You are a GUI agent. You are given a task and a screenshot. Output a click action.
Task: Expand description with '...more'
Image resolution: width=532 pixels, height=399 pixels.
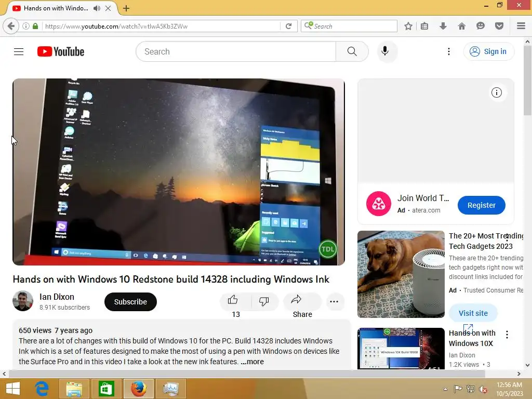tap(252, 362)
